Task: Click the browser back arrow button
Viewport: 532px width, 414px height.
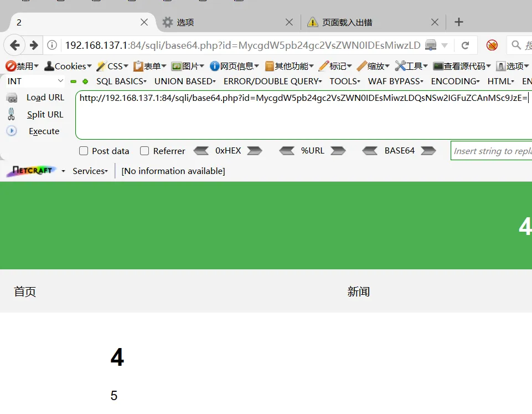Action: point(15,45)
